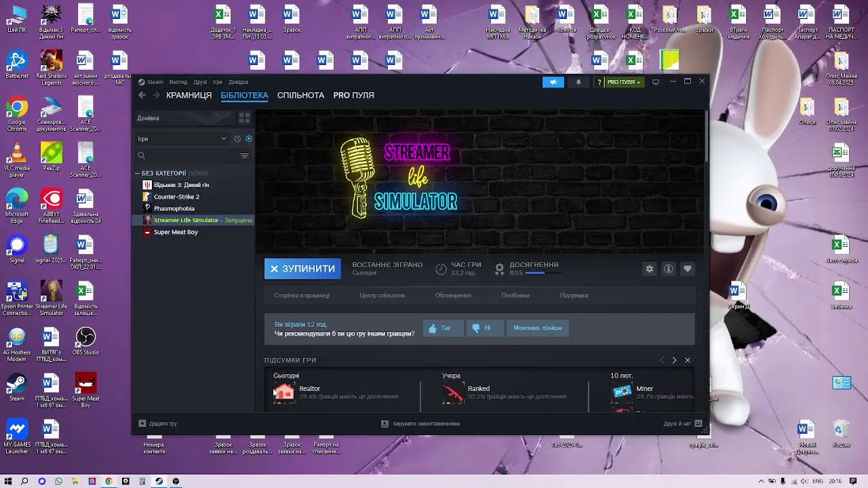Switch to БІБЛІОТЕКА tab
868x488 pixels.
(244, 96)
